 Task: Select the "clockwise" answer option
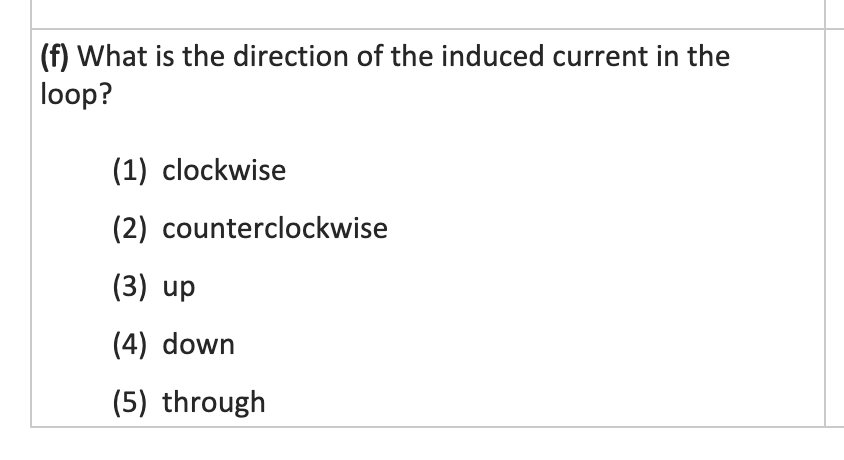[224, 171]
